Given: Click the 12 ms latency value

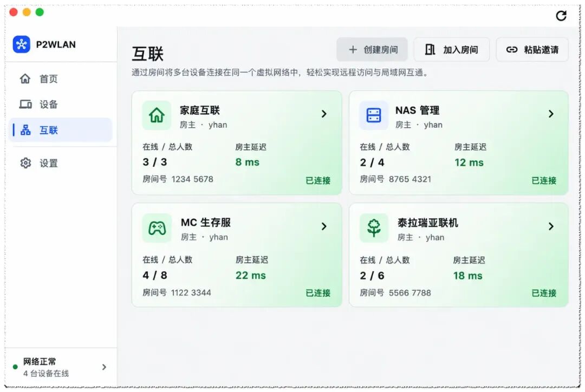Looking at the screenshot, I should [469, 162].
